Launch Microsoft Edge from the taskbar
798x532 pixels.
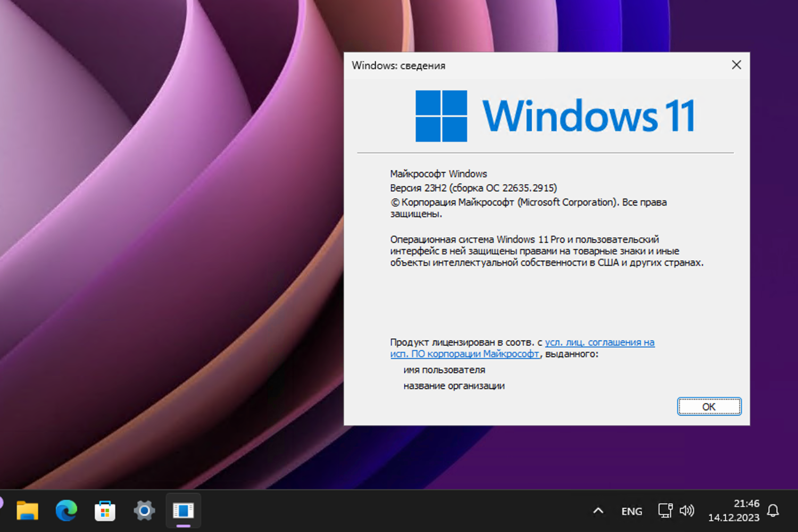point(66,510)
